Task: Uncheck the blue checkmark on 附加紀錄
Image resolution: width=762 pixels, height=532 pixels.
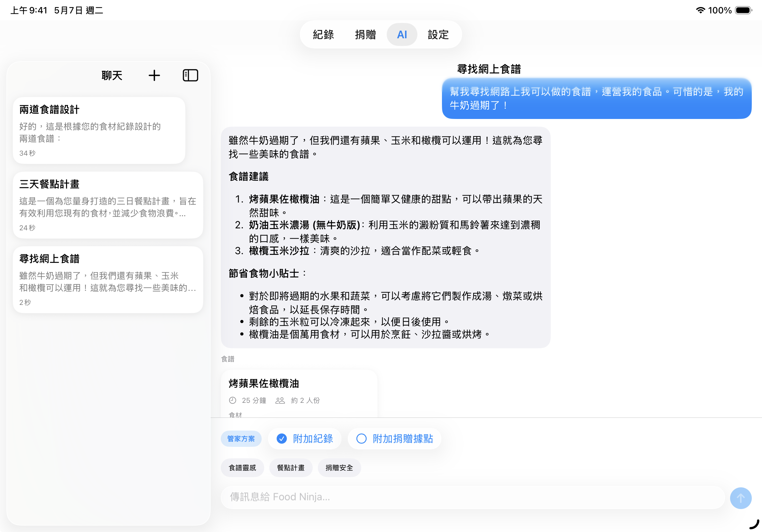Action: coord(281,439)
